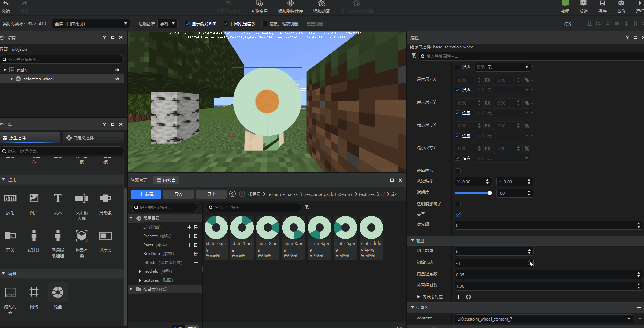Select the 滑动条 slider control icon
Screen dimensions: 644x328
[x=106, y=198]
